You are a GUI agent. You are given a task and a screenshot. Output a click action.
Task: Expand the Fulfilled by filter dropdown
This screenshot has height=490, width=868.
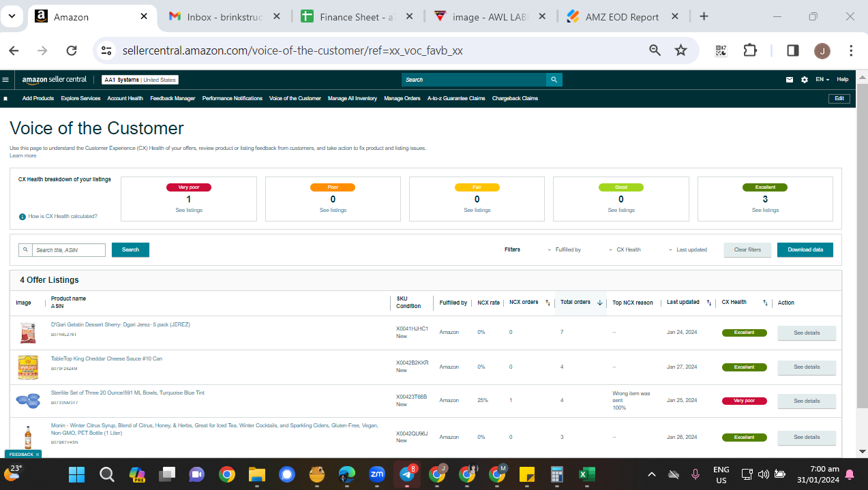[564, 250]
